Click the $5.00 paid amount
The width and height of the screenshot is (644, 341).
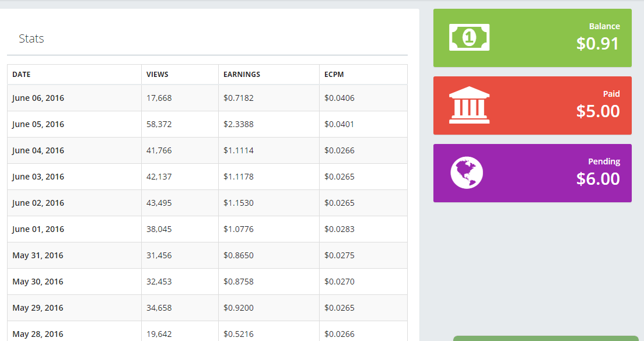[597, 111]
